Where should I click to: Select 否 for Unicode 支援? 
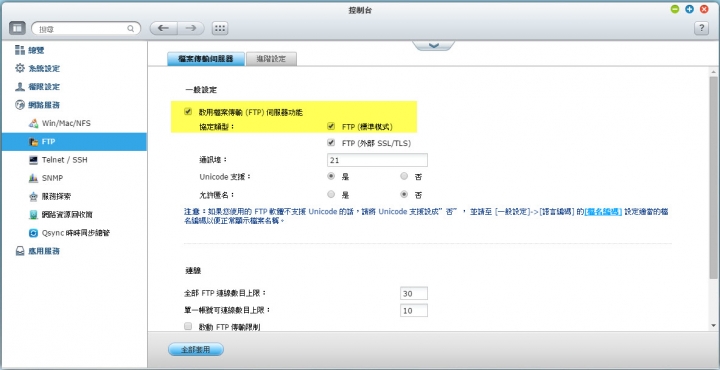tap(404, 176)
